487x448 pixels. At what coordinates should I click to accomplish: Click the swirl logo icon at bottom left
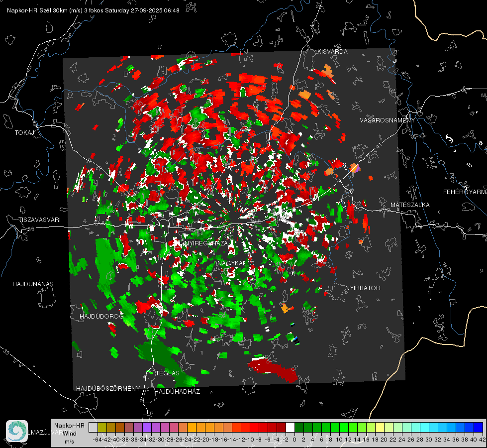click(x=17, y=431)
